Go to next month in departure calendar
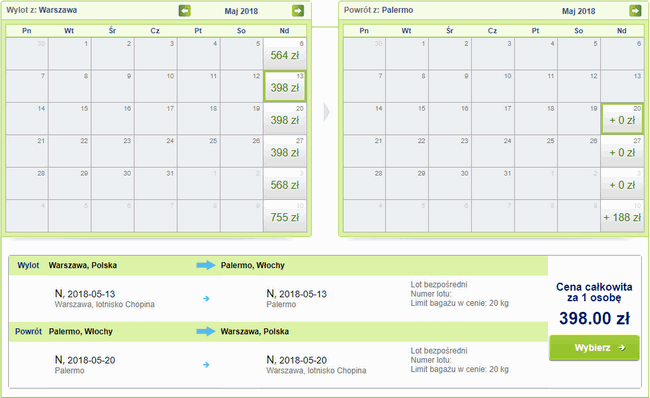Screen dimensions: 650x398 click(298, 11)
